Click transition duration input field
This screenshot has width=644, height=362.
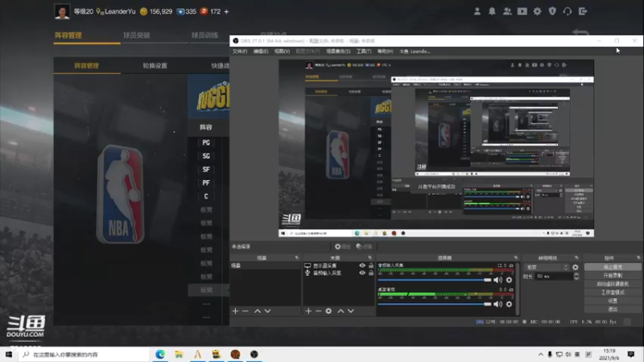(x=554, y=276)
